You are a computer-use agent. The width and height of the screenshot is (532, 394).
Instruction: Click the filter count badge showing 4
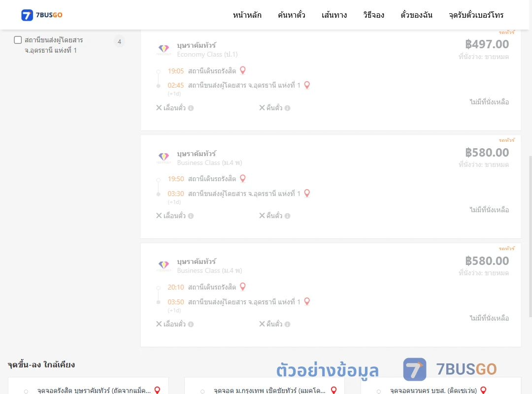[x=119, y=41]
